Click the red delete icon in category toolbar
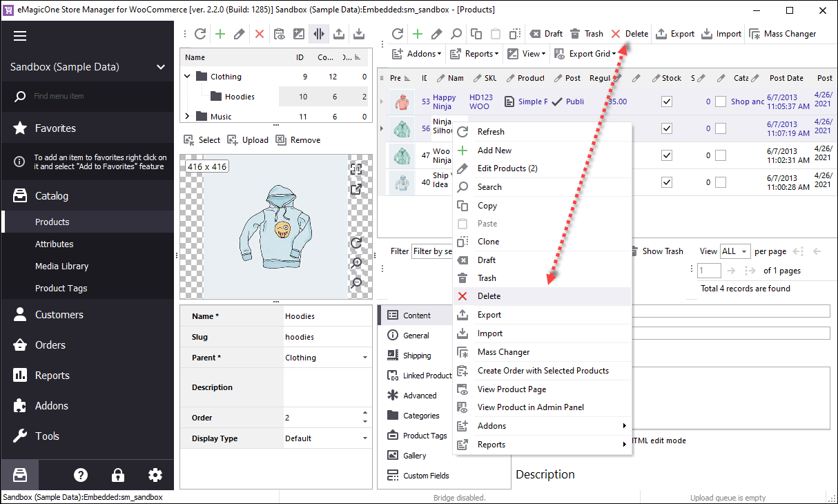Image resolution: width=838 pixels, height=504 pixels. [260, 34]
